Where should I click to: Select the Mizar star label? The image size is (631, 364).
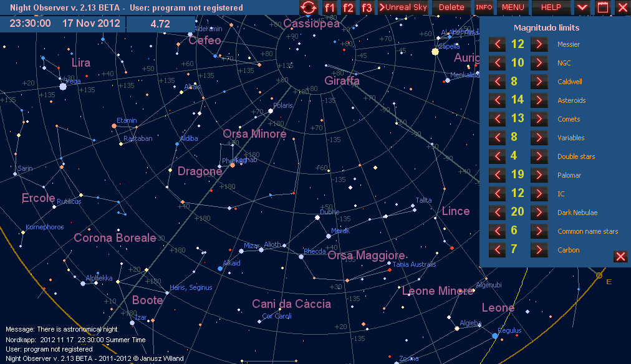(x=251, y=246)
